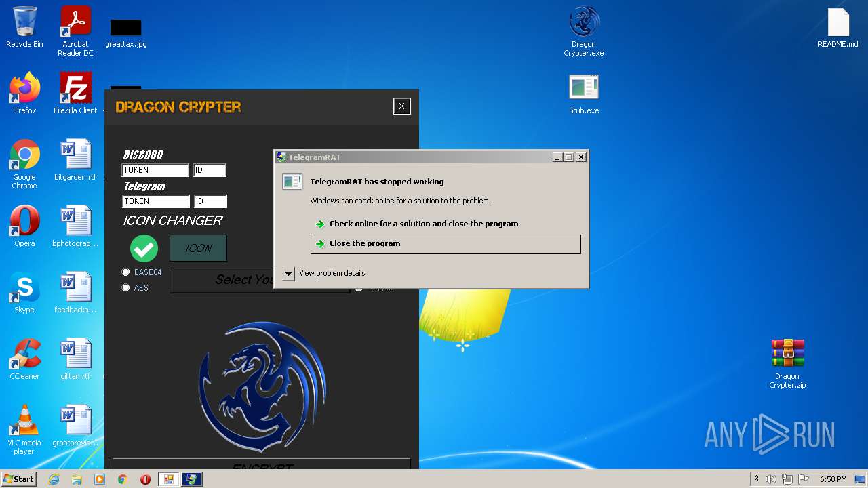Select the Dragon Crypter.zip archive
868x488 pixels.
pos(787,363)
